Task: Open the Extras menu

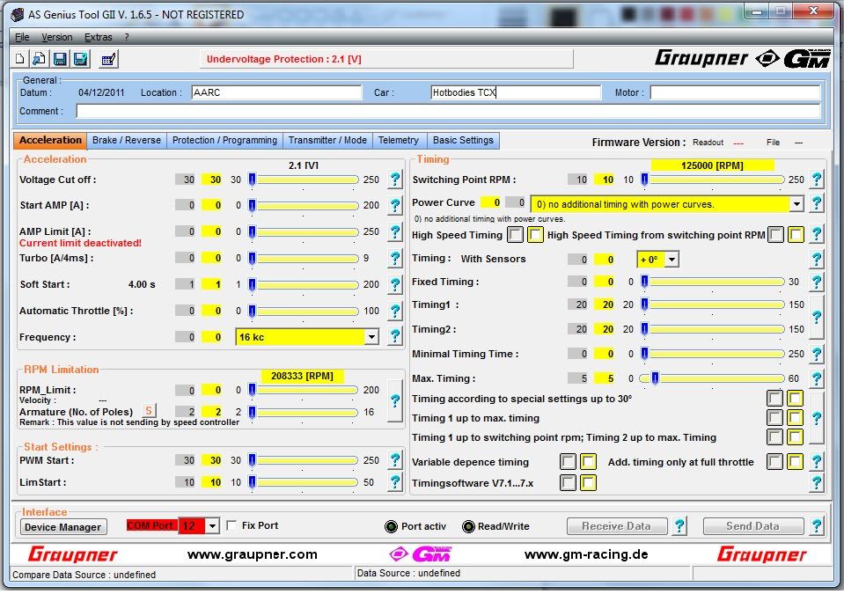Action: coord(99,37)
